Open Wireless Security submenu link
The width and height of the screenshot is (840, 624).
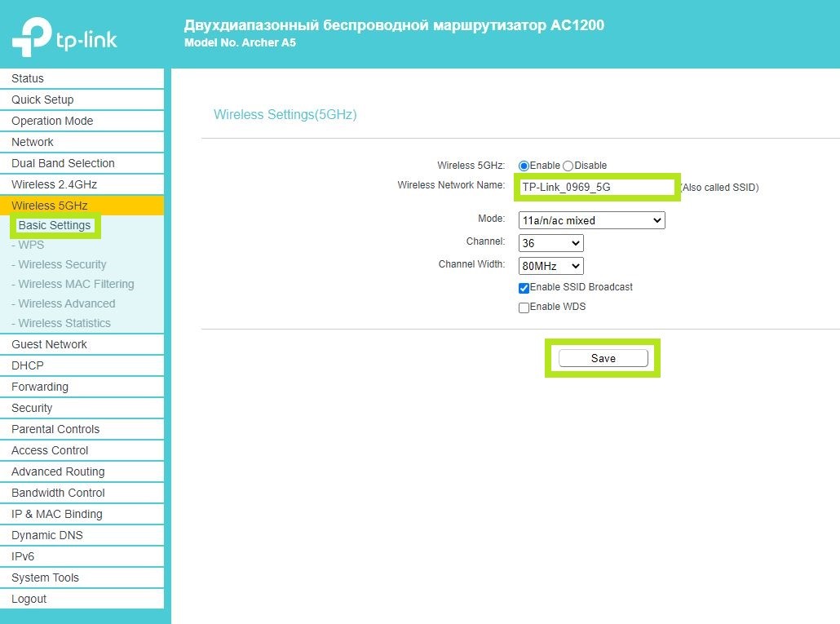click(x=62, y=264)
